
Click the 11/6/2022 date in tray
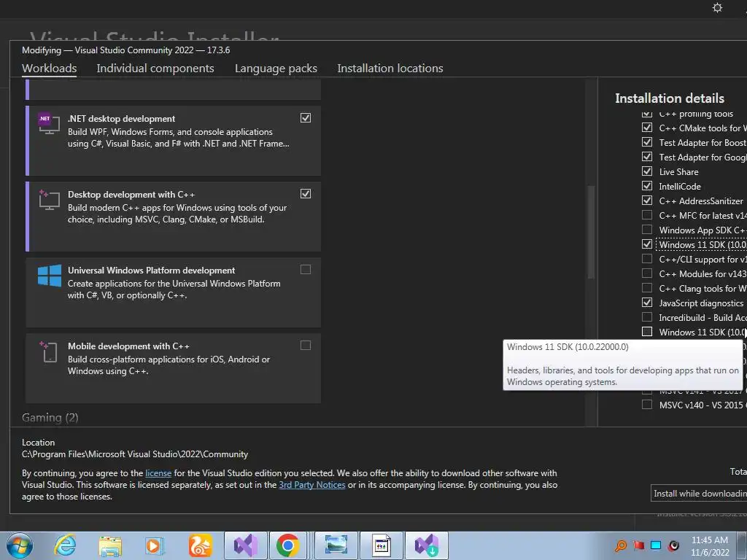710,553
